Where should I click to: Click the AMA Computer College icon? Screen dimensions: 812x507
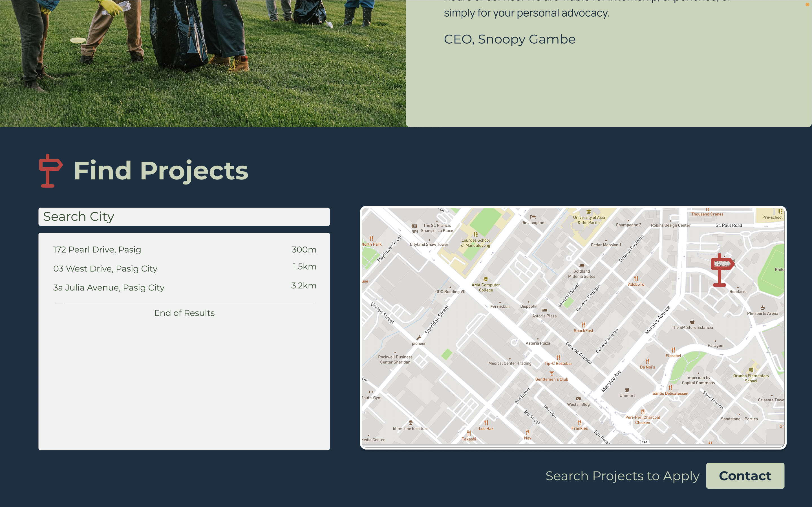pos(485,279)
